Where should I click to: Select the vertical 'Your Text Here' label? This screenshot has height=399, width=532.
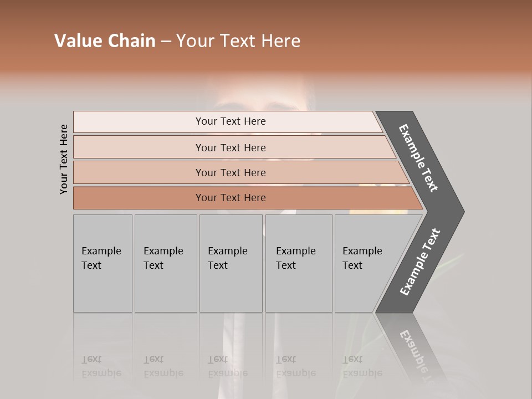click(x=64, y=160)
